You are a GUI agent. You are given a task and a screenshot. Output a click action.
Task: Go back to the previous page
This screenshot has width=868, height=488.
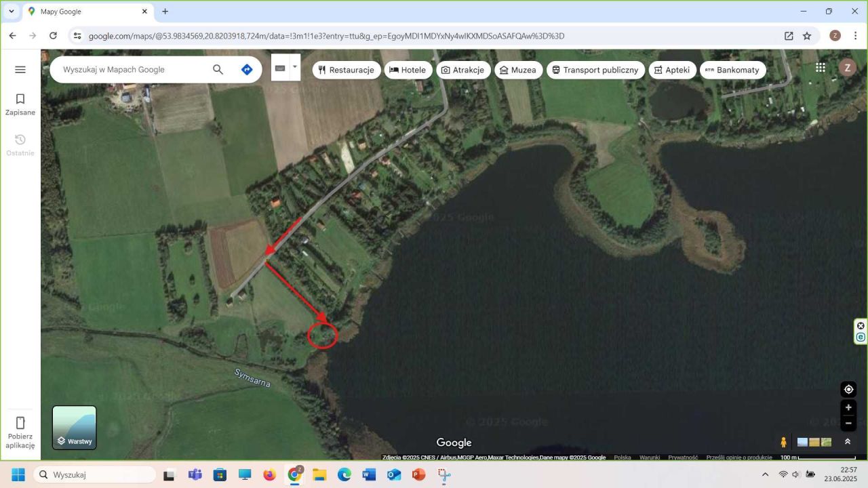12,36
